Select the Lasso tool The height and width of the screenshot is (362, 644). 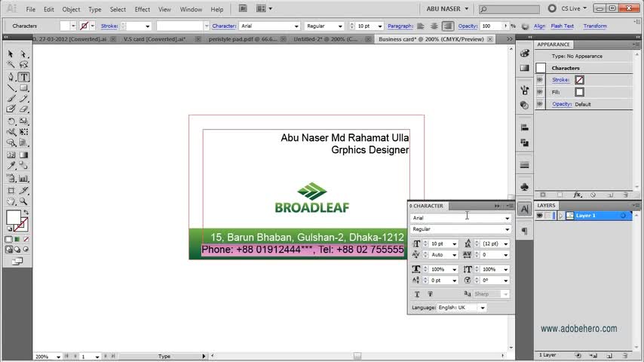(23, 65)
